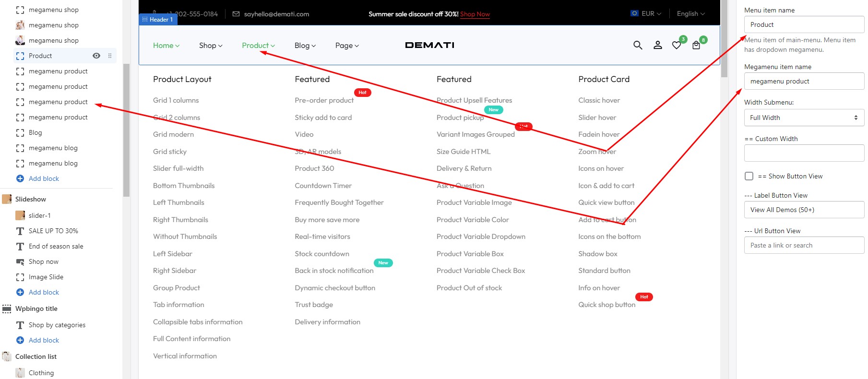868x379 pixels.
Task: Open the Shop menu in navigation
Action: pyautogui.click(x=211, y=46)
